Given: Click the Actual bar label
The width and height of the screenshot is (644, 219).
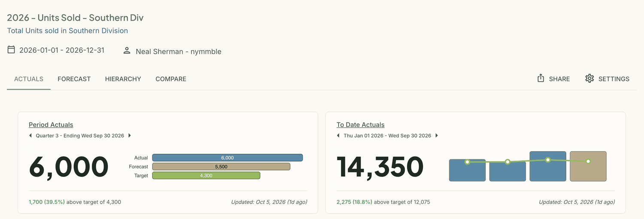Looking at the screenshot, I should click(x=141, y=158).
